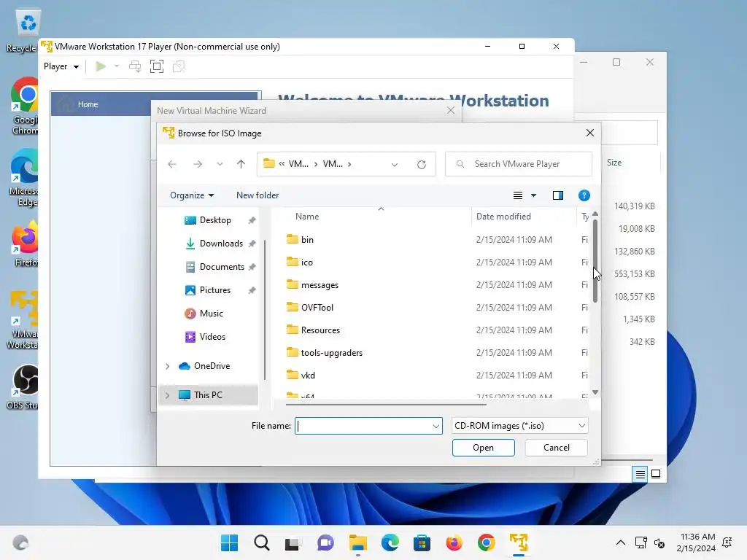Select Downloads in navigation pane
Screen dimensions: 747x560
[221, 244]
